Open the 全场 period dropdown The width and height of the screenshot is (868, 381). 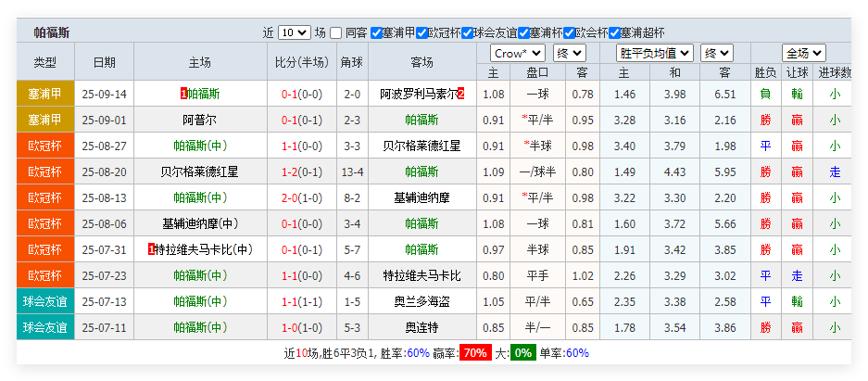coord(804,53)
